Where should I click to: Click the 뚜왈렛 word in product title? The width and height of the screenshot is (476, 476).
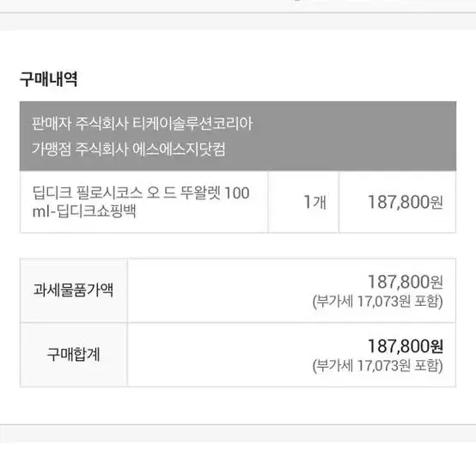[200, 193]
